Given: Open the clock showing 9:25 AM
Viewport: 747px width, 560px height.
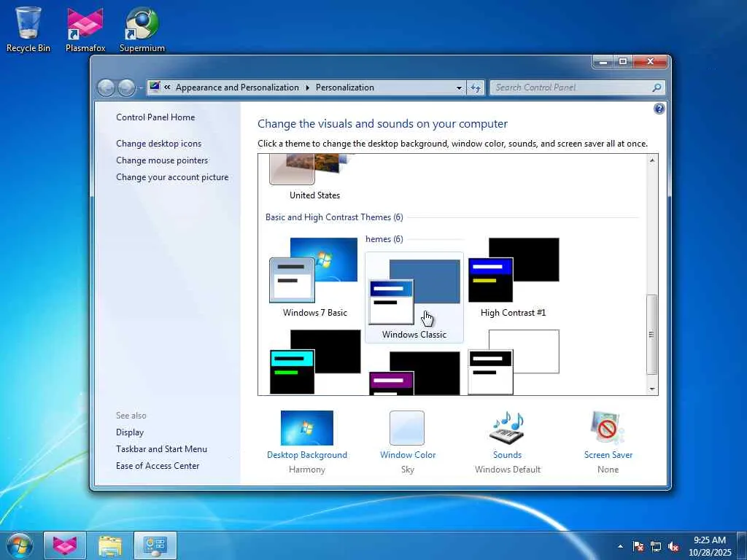Looking at the screenshot, I should point(710,546).
